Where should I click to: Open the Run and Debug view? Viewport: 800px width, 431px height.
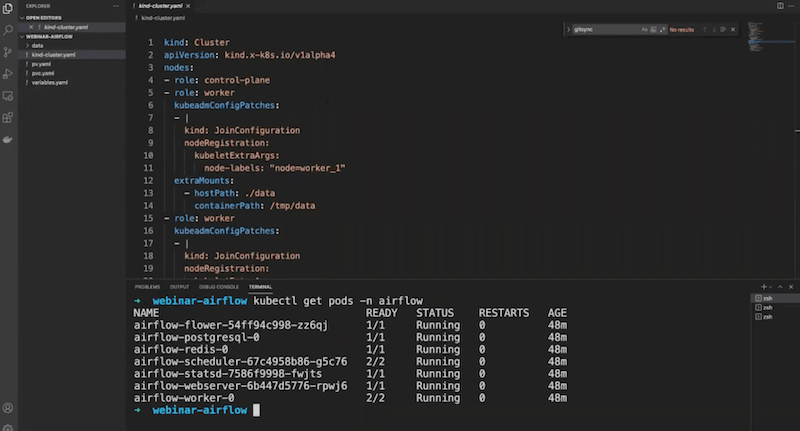click(8, 74)
